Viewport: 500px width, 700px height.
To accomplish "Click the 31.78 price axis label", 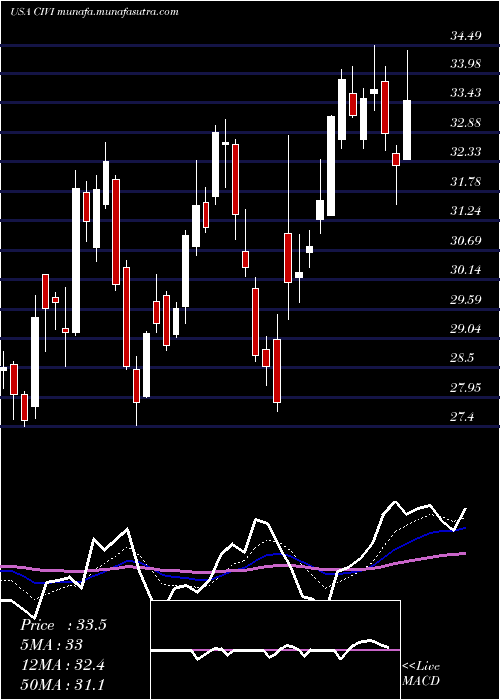I will [466, 182].
